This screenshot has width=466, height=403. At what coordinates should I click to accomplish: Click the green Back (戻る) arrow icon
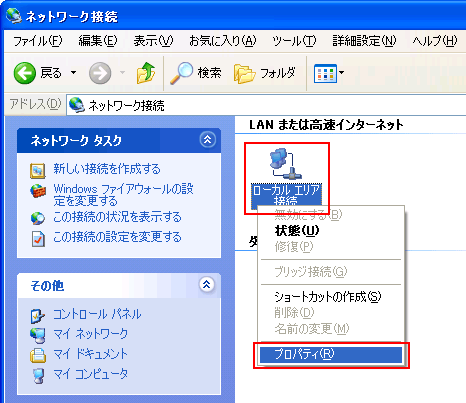pyautogui.click(x=25, y=73)
